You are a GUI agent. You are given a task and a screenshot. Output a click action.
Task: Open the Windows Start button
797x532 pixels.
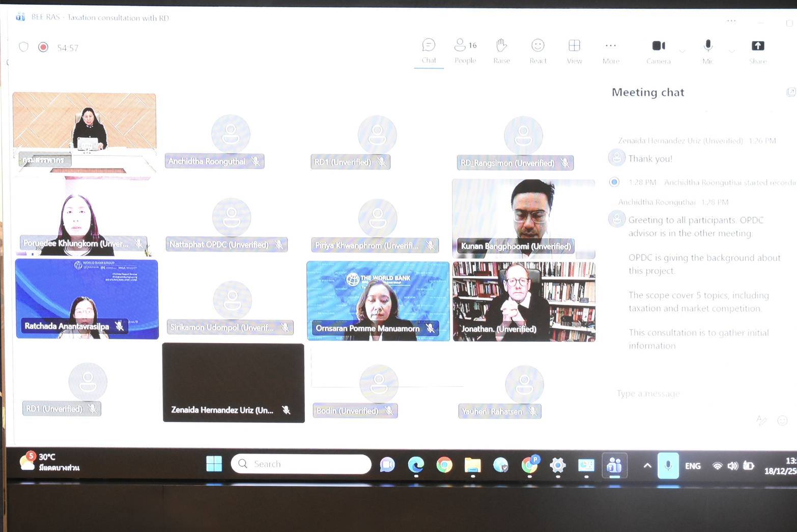pos(214,464)
